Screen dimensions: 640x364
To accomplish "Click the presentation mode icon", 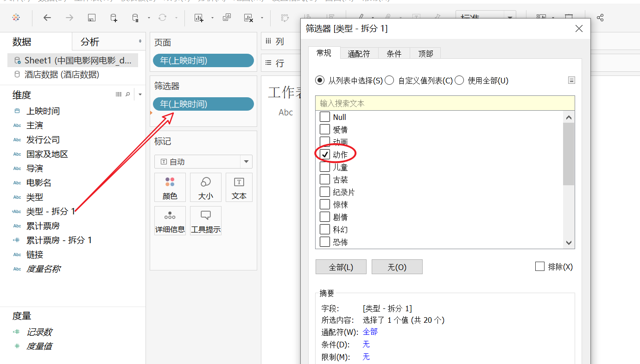I will (569, 18).
